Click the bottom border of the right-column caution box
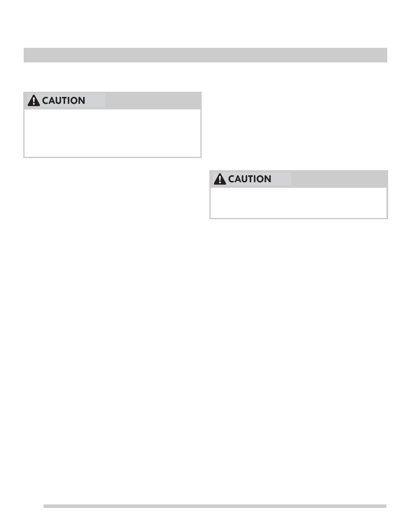Viewport: 411px width, 532px height. [x=299, y=218]
